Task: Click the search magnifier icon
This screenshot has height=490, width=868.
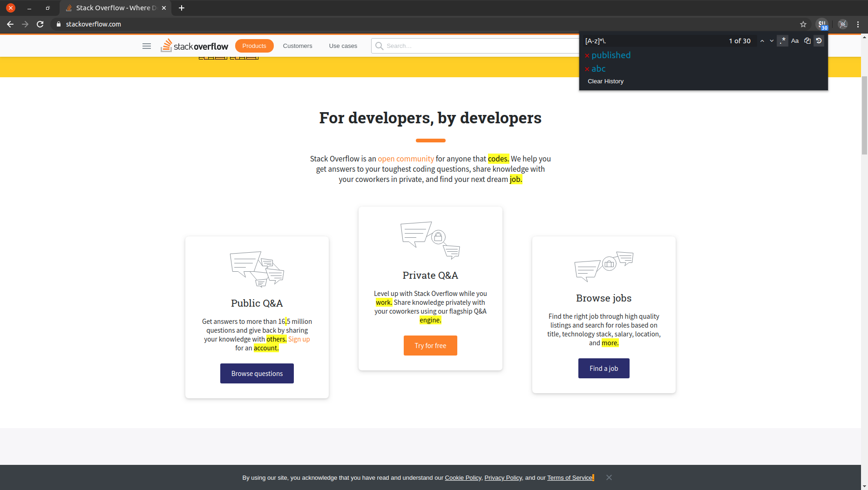Action: pyautogui.click(x=380, y=46)
